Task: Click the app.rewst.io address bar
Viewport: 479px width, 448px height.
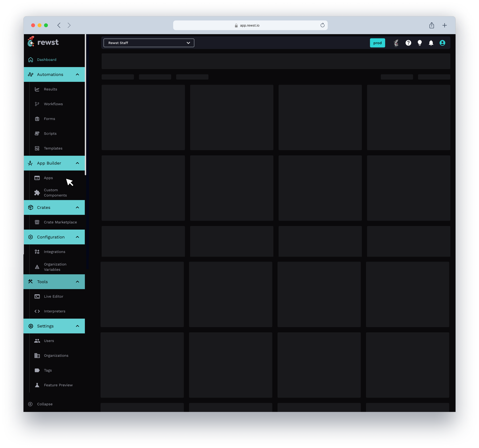Action: (x=250, y=25)
